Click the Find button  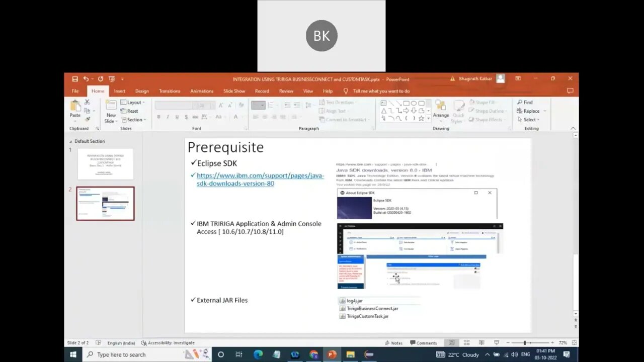pyautogui.click(x=525, y=103)
